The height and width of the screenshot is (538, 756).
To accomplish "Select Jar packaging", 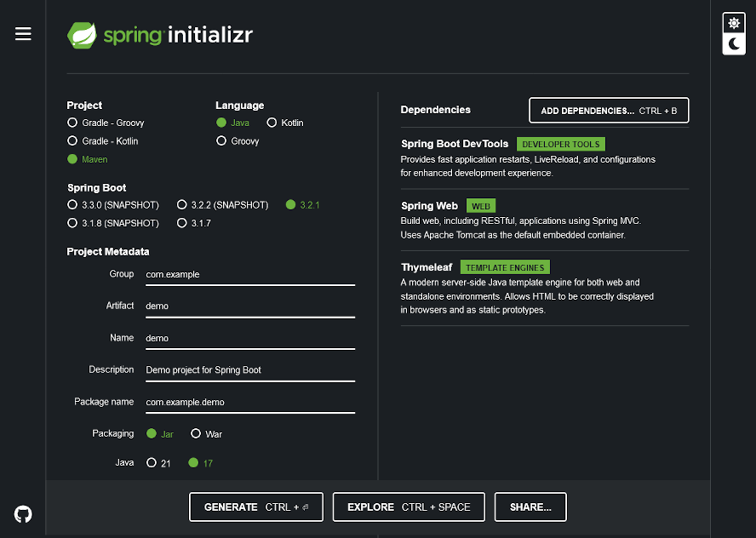I will (159, 434).
